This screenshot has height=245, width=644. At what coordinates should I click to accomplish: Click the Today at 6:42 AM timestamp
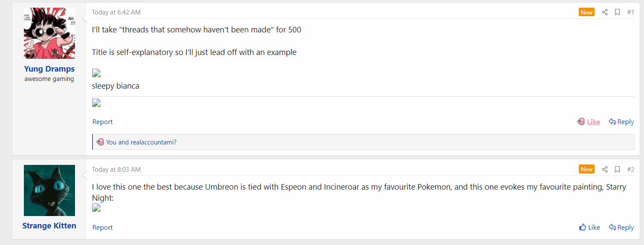[116, 12]
